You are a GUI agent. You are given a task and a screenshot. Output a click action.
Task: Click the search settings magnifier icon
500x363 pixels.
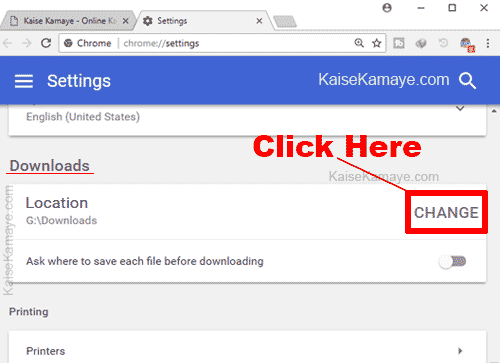pos(467,81)
